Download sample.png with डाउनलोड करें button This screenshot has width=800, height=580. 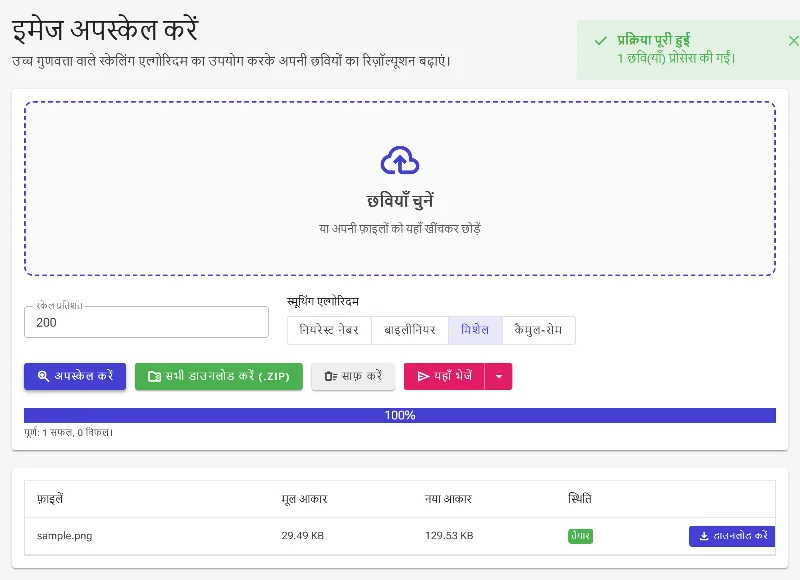[732, 536]
